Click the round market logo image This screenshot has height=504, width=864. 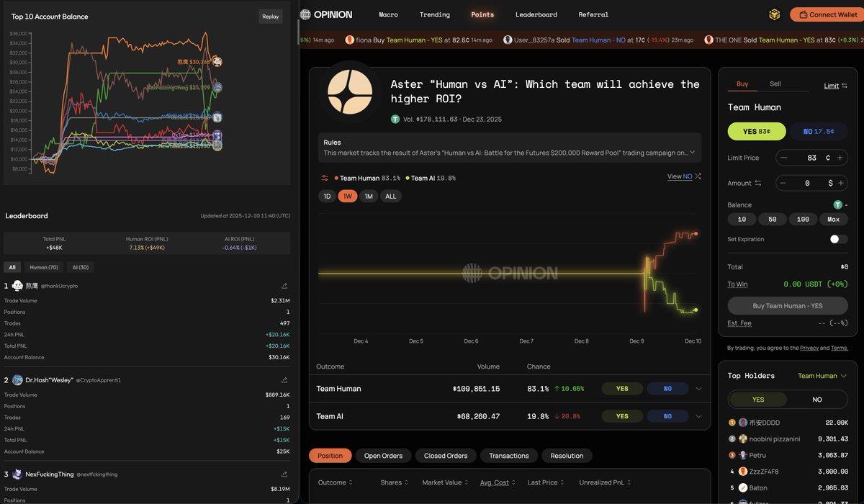(x=350, y=92)
